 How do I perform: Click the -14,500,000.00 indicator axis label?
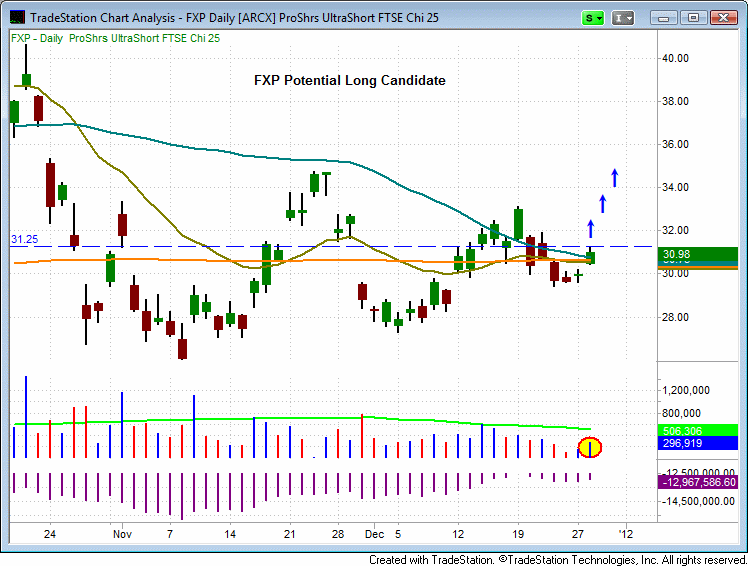click(x=698, y=501)
